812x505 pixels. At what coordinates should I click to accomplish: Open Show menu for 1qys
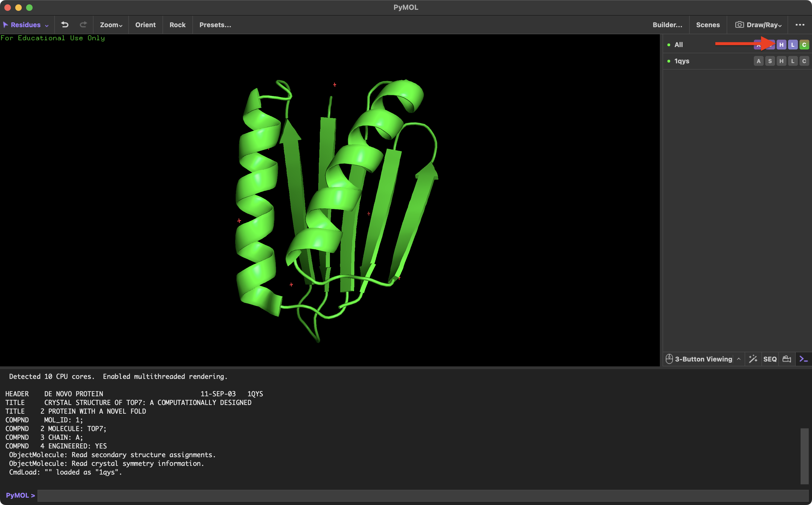point(770,61)
